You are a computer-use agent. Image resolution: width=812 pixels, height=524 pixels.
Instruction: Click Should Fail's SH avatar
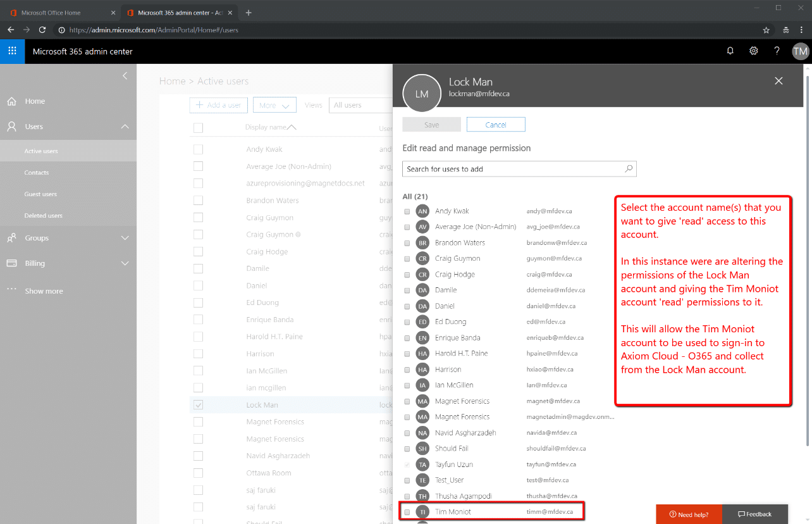click(x=422, y=448)
